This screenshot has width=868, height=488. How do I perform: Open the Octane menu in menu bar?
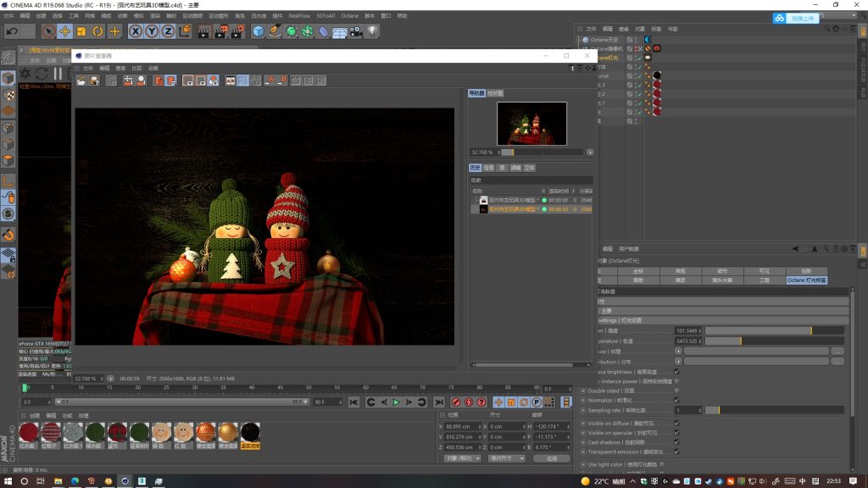(x=350, y=15)
